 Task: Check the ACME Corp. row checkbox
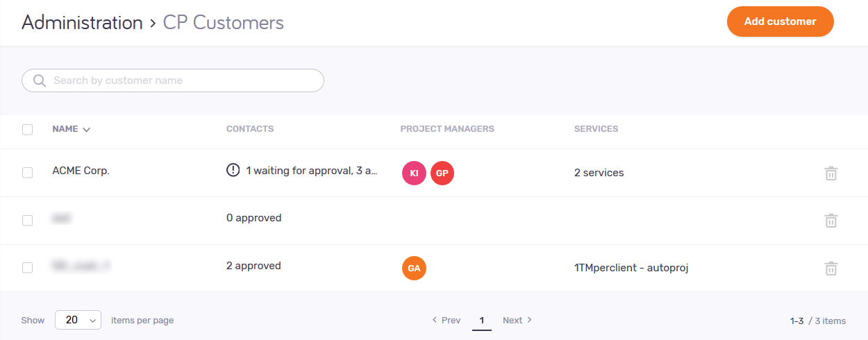(x=28, y=173)
